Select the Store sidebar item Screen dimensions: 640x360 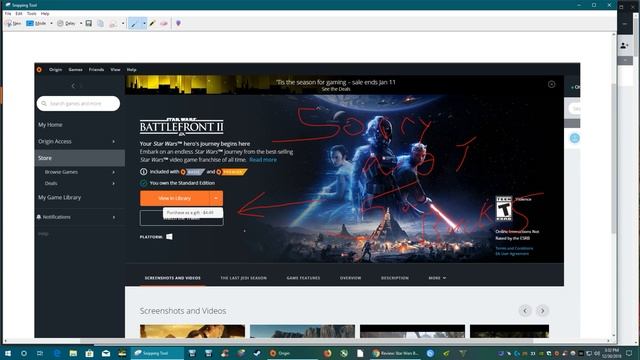80,158
